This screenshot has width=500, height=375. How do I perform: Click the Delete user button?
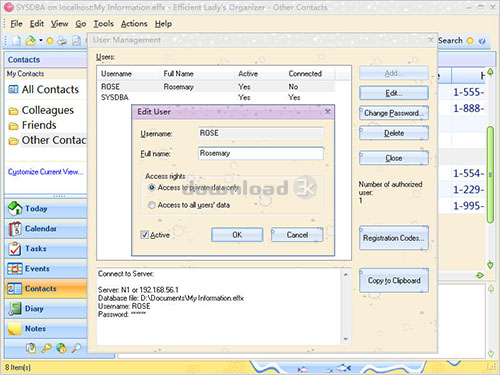(394, 133)
